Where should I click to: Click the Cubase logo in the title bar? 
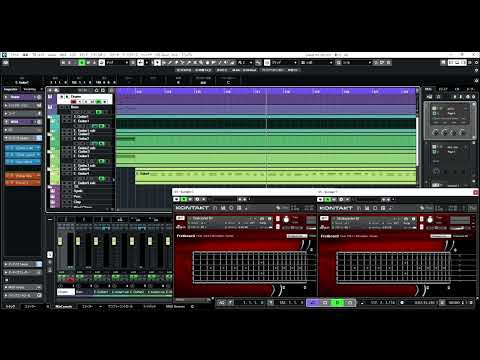point(4,55)
